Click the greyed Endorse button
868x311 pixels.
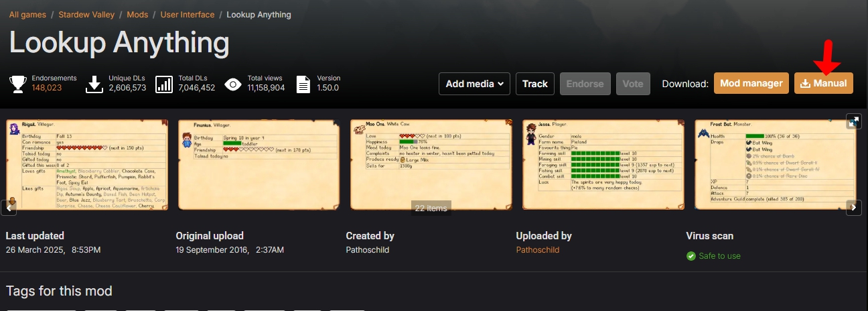pyautogui.click(x=585, y=84)
